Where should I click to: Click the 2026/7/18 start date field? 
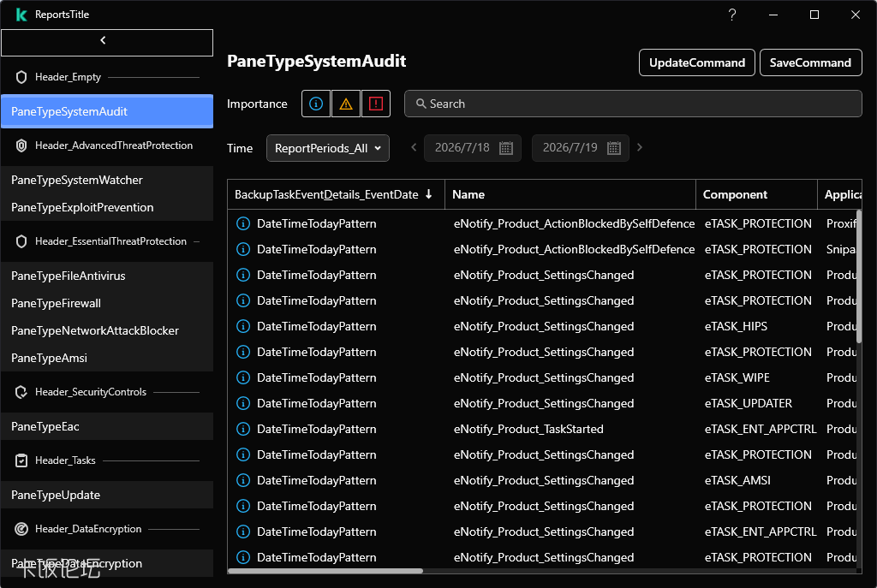pyautogui.click(x=473, y=148)
